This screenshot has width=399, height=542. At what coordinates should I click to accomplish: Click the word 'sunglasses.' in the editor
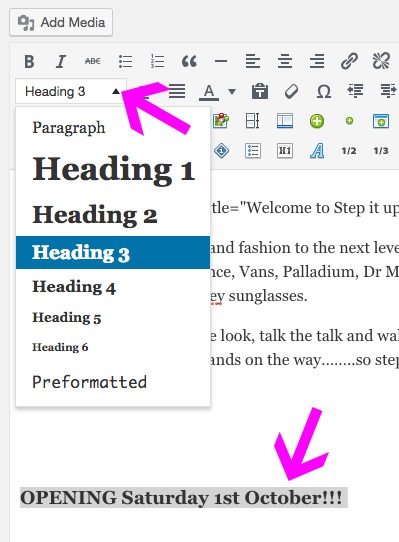268,296
